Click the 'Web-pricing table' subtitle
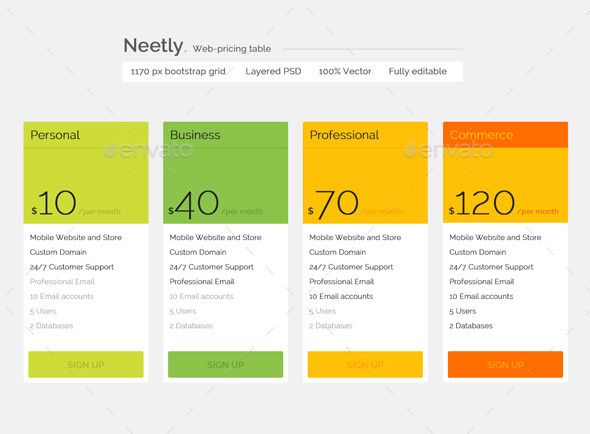Image resolution: width=590 pixels, height=434 pixels. click(232, 49)
